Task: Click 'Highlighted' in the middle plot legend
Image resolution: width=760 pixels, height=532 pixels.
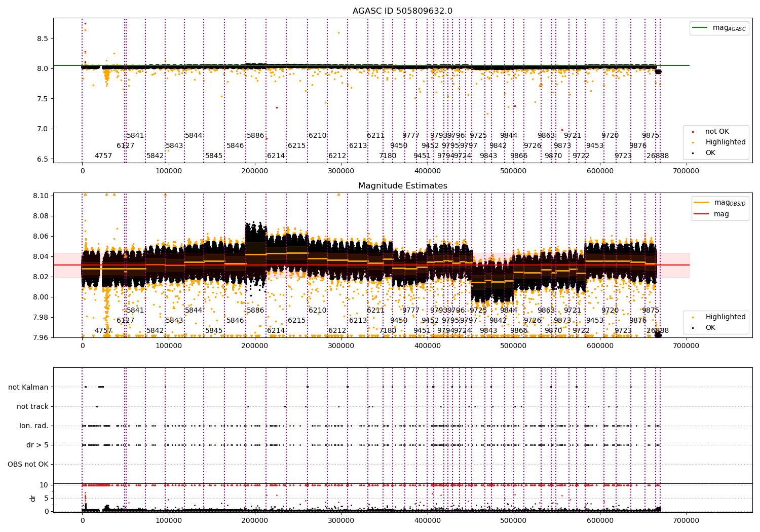Action: pos(726,317)
